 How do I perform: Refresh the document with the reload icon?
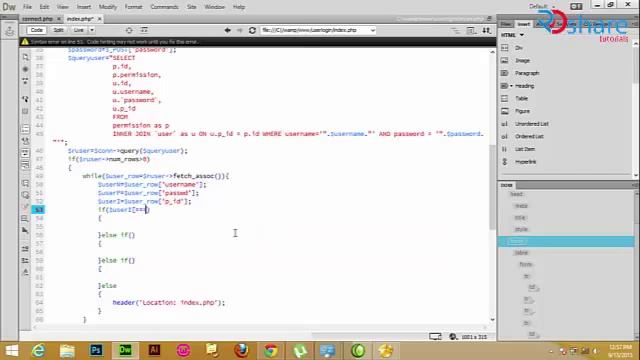252,30
